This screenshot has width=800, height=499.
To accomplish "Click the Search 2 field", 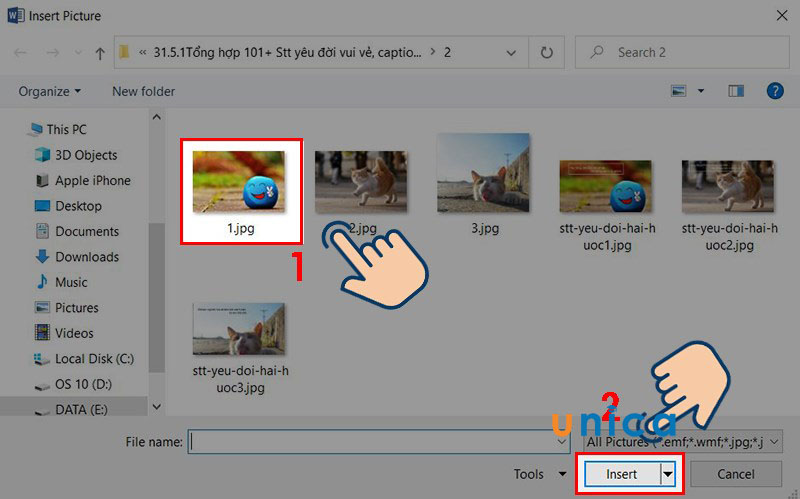I will click(682, 52).
